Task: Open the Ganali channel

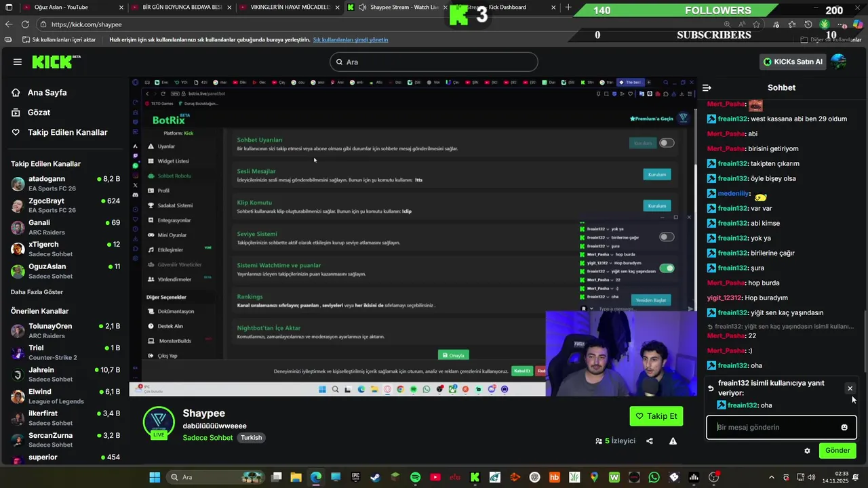Action: (x=66, y=226)
